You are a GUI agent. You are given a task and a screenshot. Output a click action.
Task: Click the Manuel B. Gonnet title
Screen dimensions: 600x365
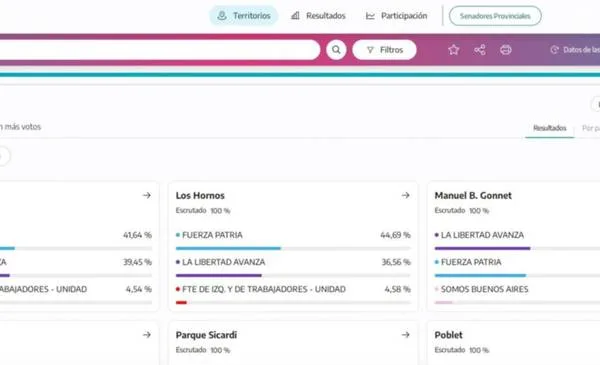tap(473, 196)
